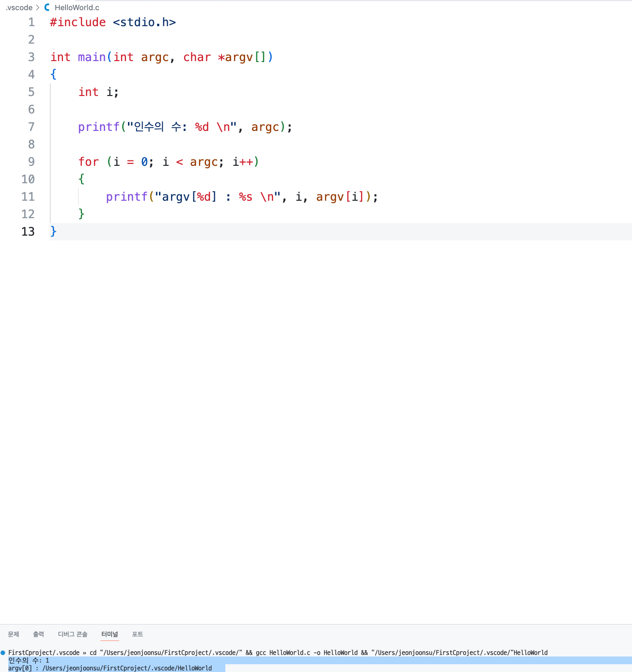The width and height of the screenshot is (632, 672).
Task: Select the 터미널 (Terminal) tab
Action: 110,634
